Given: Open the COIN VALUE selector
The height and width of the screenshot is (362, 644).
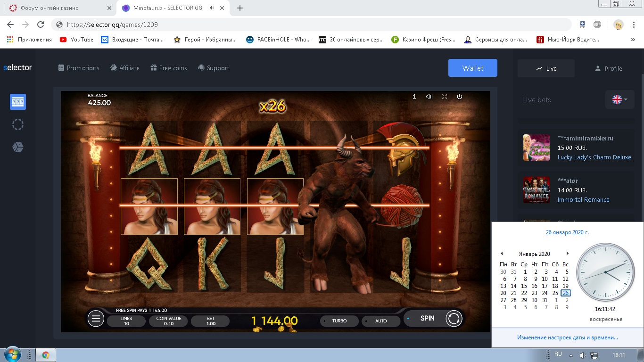Looking at the screenshot, I should coord(168,321).
